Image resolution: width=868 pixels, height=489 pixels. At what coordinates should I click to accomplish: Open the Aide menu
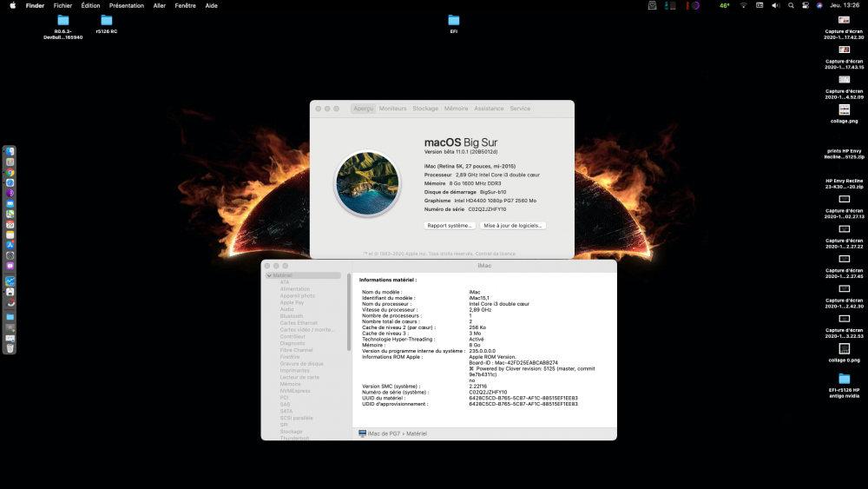212,5
